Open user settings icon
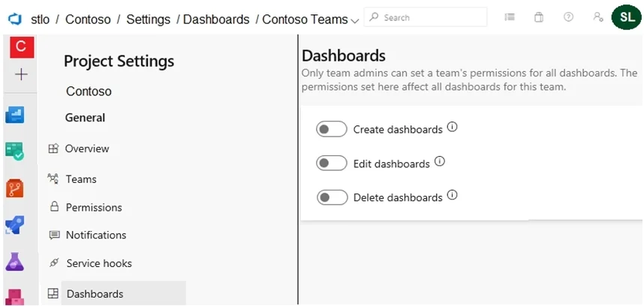The width and height of the screenshot is (644, 306). [x=598, y=17]
